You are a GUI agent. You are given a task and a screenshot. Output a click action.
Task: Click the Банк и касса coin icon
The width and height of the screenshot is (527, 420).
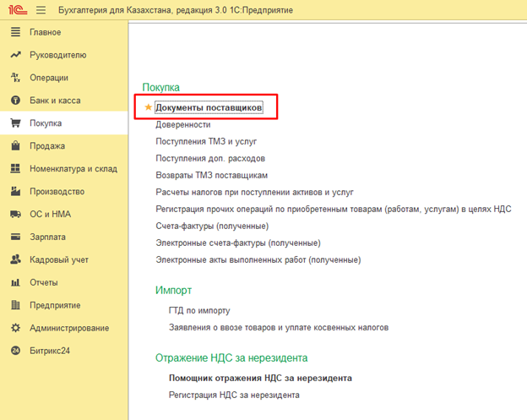(14, 101)
